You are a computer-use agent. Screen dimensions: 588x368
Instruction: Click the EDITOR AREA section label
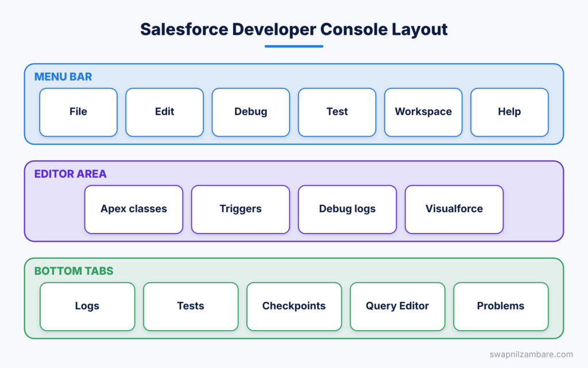[71, 174]
